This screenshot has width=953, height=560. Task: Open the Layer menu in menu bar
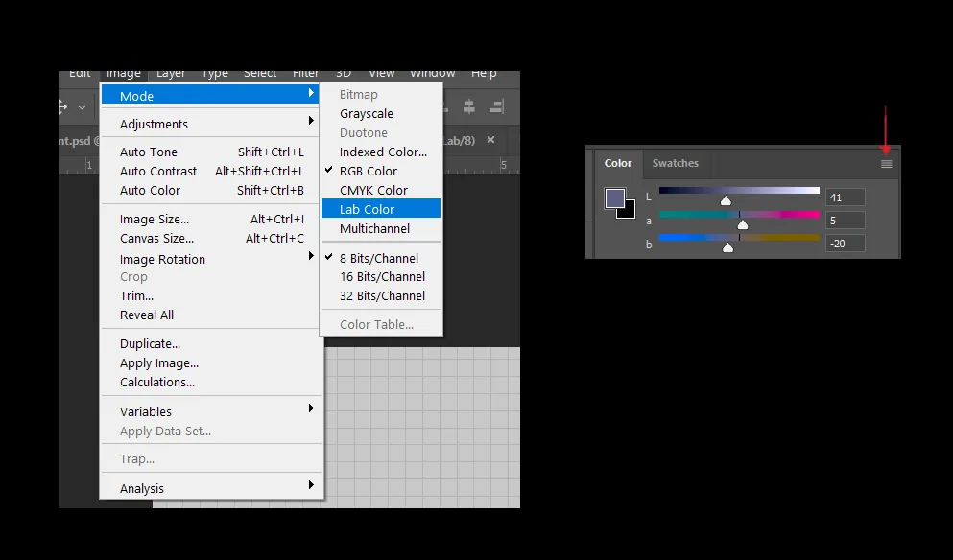(x=171, y=74)
